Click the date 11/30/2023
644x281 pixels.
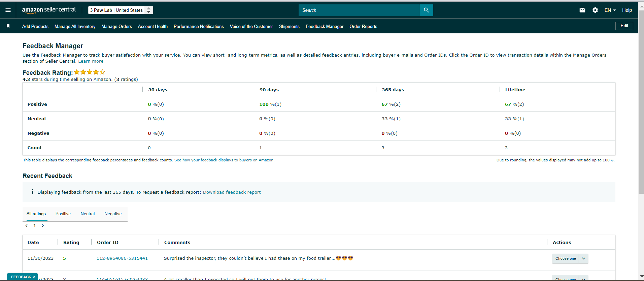pos(40,258)
